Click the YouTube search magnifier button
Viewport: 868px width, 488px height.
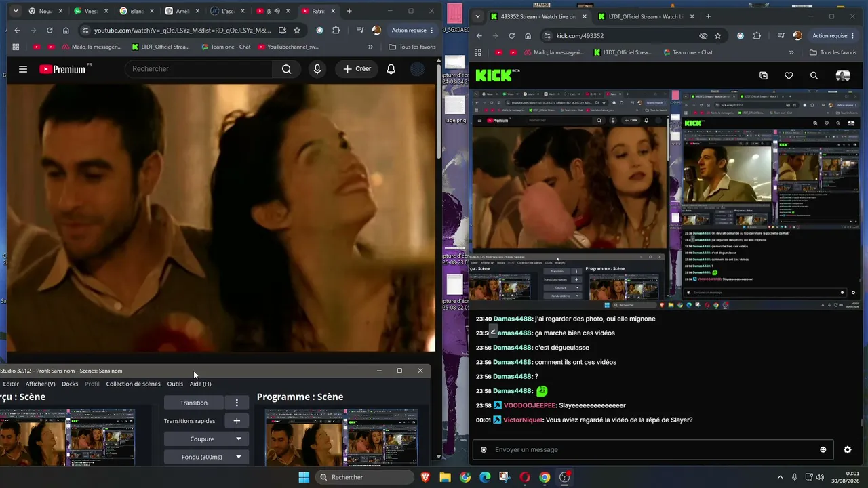[x=286, y=69]
